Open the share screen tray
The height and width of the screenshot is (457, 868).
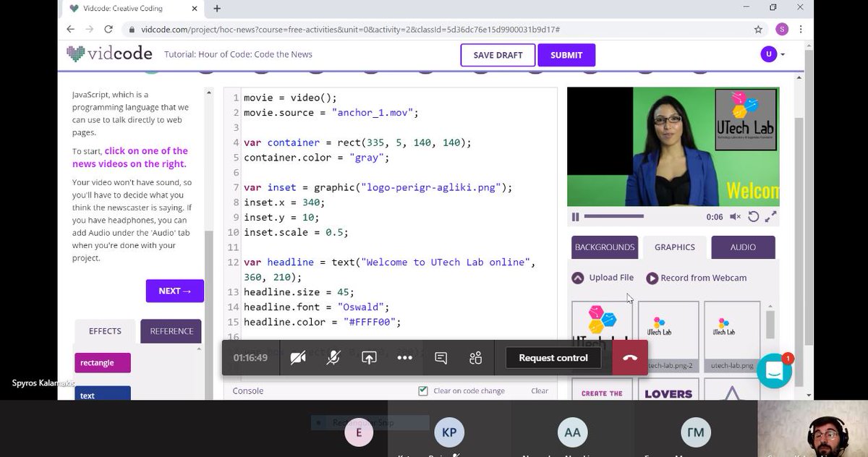click(x=369, y=358)
